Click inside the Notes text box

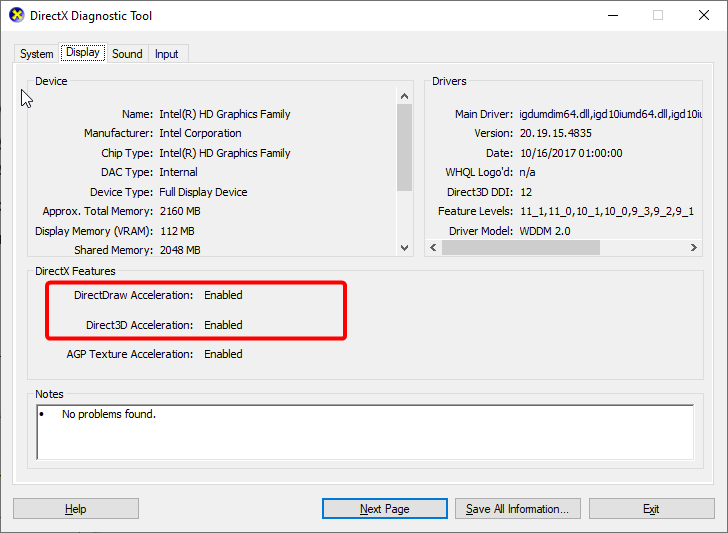coord(365,432)
